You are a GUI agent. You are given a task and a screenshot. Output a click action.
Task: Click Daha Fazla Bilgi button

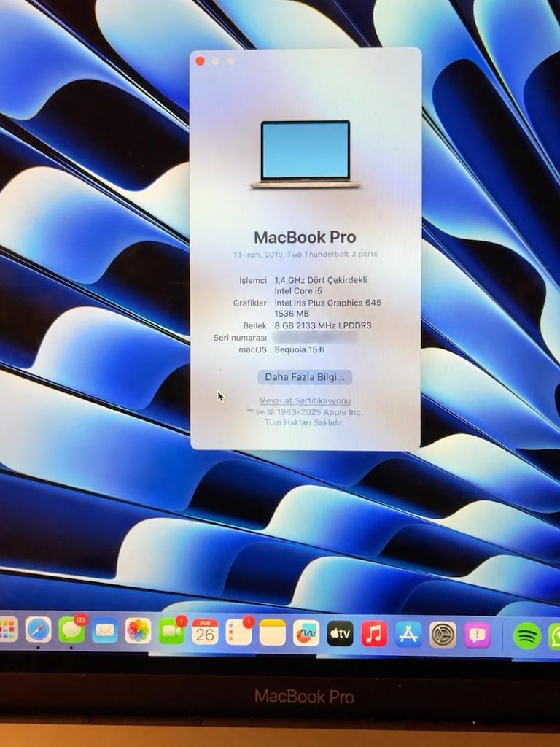(x=305, y=377)
